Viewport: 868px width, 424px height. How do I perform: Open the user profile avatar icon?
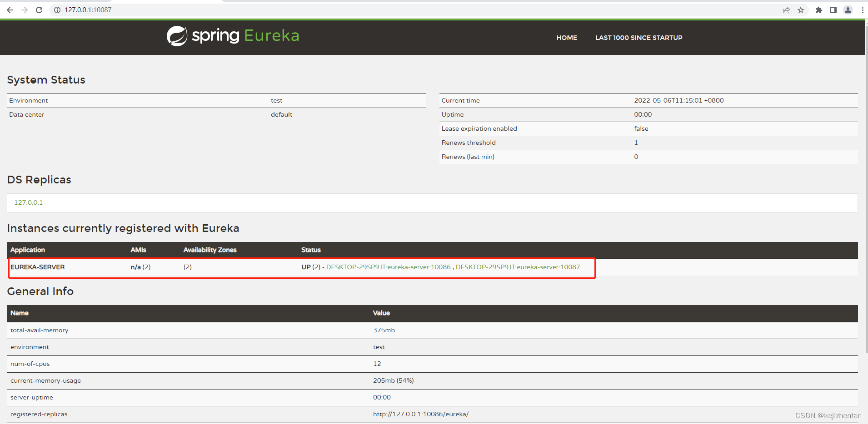click(848, 10)
